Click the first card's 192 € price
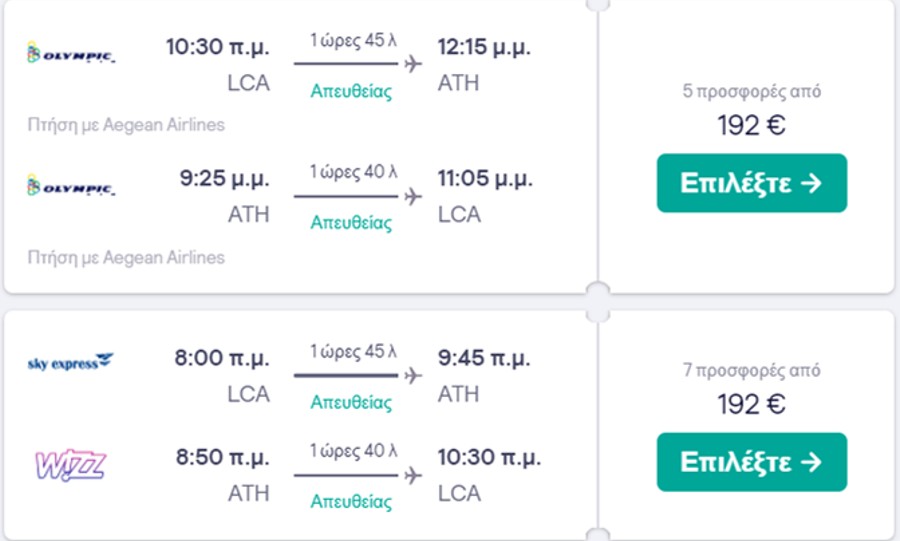 751,125
